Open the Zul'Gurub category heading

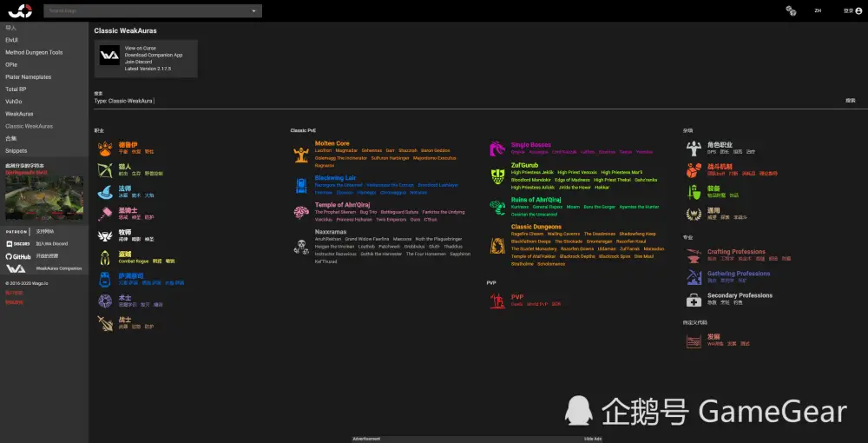(x=525, y=165)
